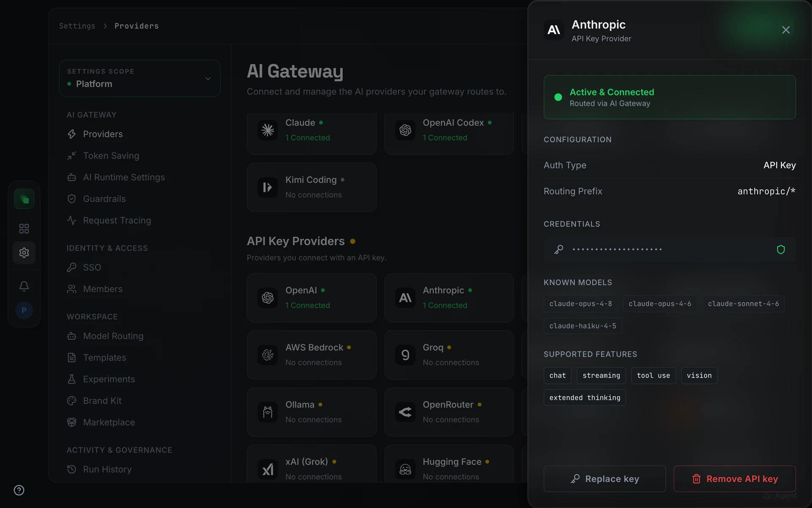Image resolution: width=812 pixels, height=508 pixels.
Task: Click the streaming feature tag
Action: pyautogui.click(x=601, y=375)
